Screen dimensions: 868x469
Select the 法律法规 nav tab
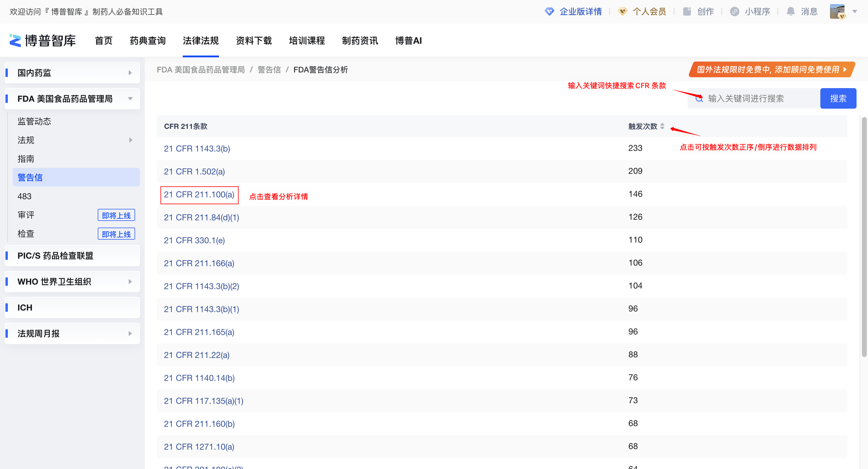201,40
